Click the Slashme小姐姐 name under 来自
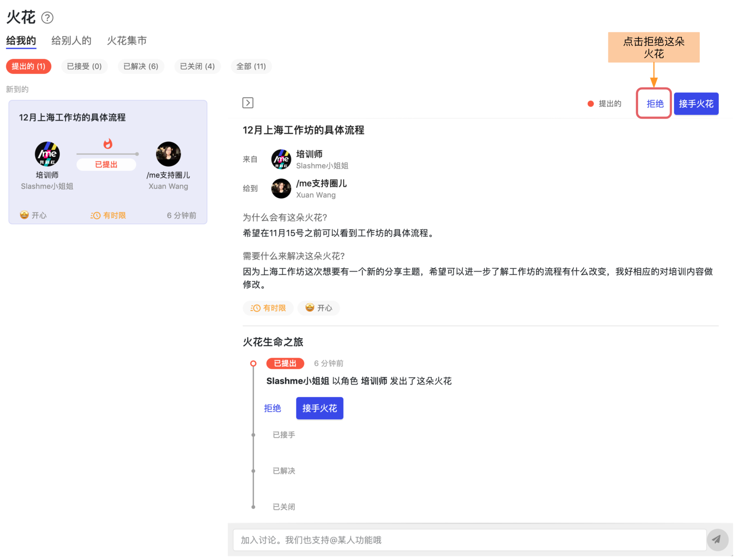 coord(322,166)
